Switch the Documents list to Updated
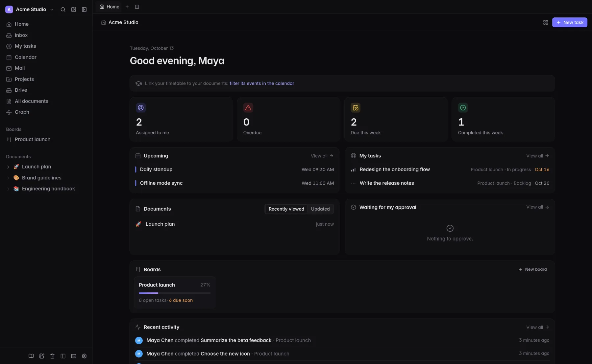 (x=320, y=209)
